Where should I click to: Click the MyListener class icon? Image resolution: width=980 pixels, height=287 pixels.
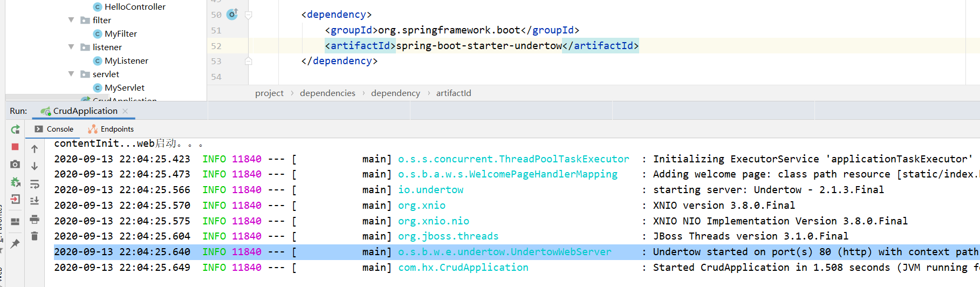pos(98,61)
